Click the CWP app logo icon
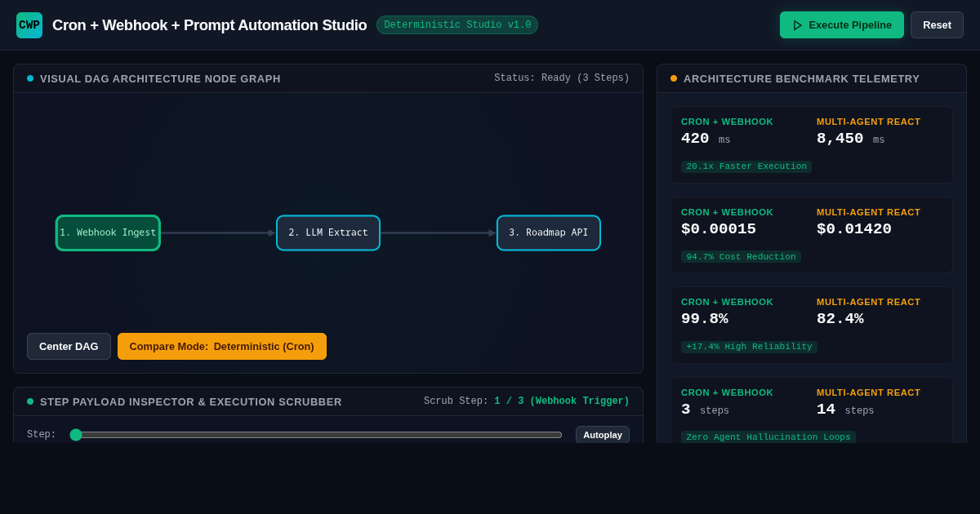 [29, 25]
